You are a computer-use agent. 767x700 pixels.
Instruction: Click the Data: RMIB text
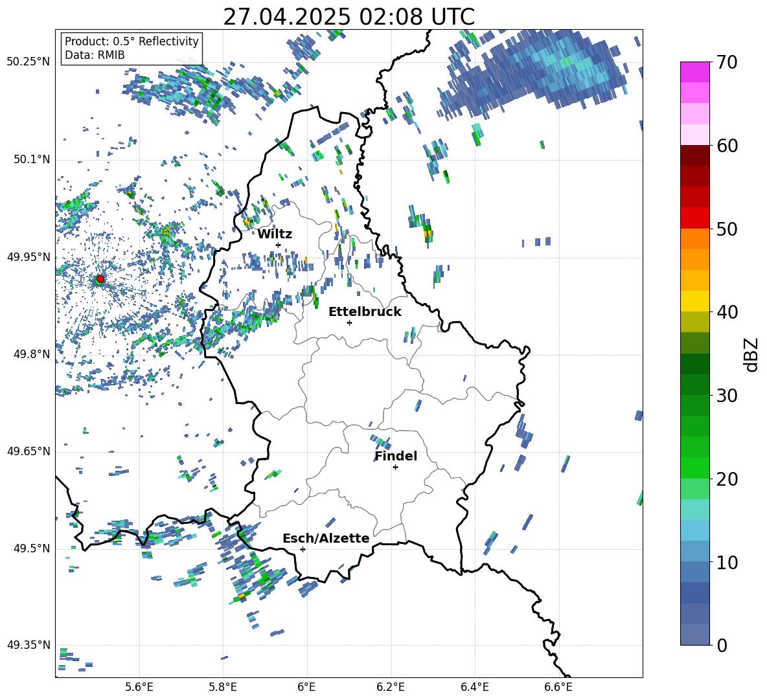click(95, 55)
